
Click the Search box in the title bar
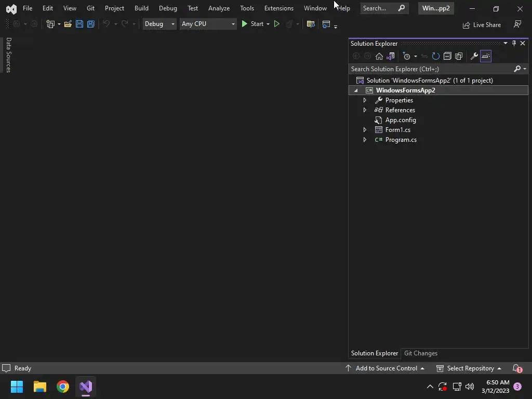click(x=384, y=8)
